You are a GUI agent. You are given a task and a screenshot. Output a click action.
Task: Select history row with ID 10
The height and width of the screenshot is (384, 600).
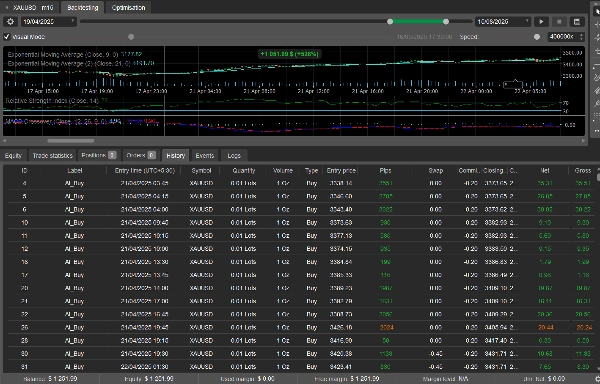click(300, 223)
